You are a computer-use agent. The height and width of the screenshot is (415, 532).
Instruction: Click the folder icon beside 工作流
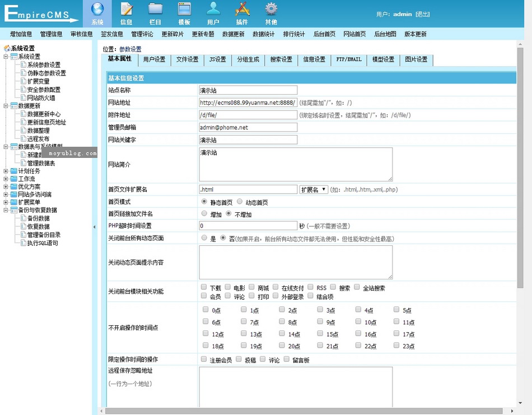(14, 179)
